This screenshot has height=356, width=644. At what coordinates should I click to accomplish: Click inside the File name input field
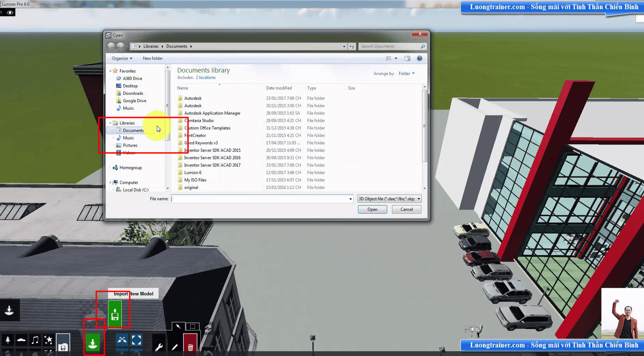pyautogui.click(x=262, y=199)
